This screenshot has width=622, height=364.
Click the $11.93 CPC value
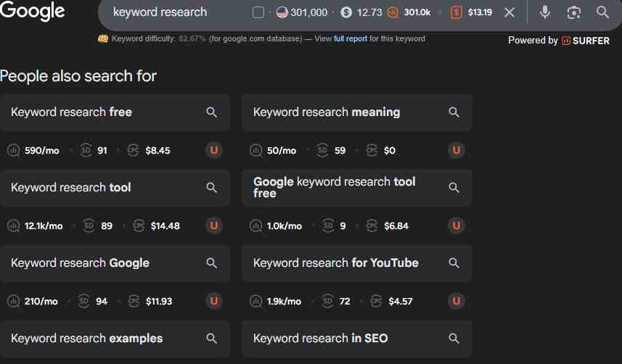[x=159, y=302]
